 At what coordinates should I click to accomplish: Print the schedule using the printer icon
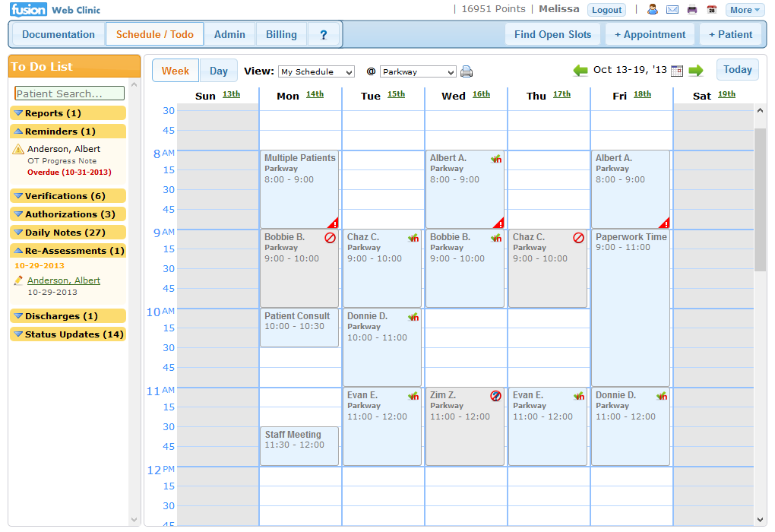(x=467, y=71)
